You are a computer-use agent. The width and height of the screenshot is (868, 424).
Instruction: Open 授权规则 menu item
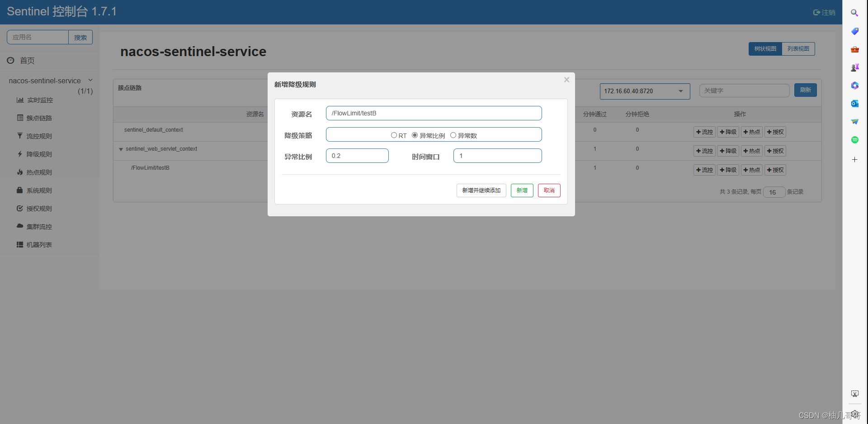coord(39,209)
